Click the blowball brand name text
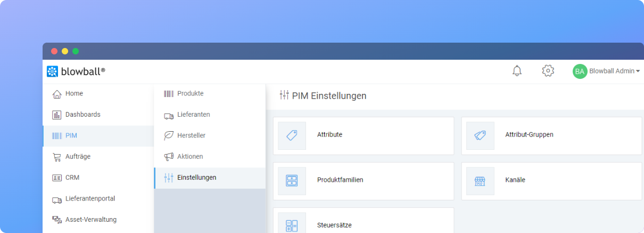This screenshot has width=644, height=233. (x=82, y=71)
